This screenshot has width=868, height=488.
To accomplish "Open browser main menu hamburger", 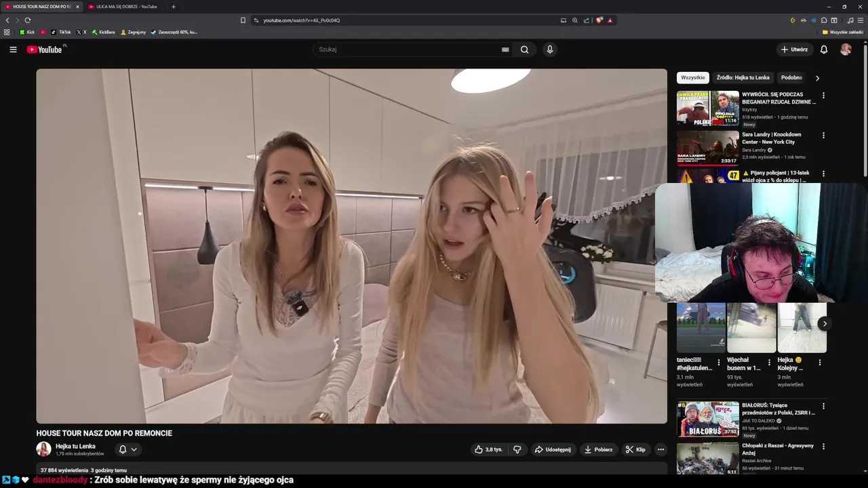I will (861, 20).
